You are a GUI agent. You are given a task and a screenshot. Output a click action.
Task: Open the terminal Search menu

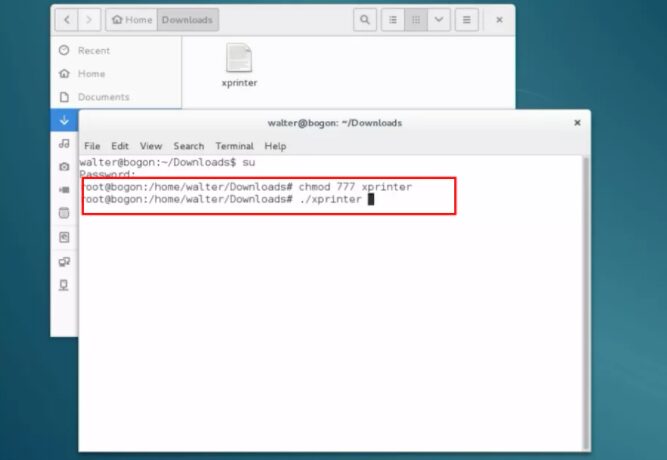(188, 146)
